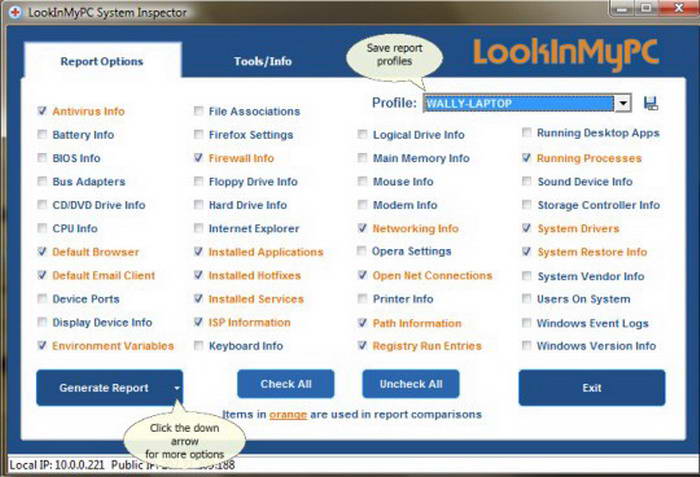Uncheck the ISP Information checkbox
This screenshot has width=700, height=477.
[x=198, y=322]
